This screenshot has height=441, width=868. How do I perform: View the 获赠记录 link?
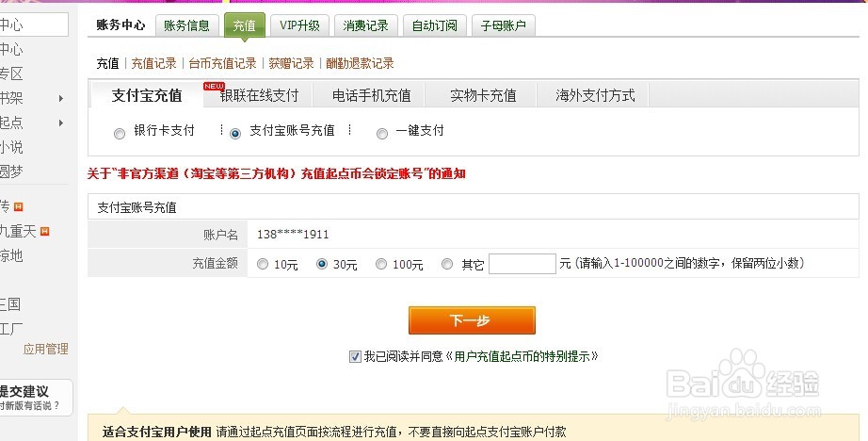pyautogui.click(x=291, y=63)
